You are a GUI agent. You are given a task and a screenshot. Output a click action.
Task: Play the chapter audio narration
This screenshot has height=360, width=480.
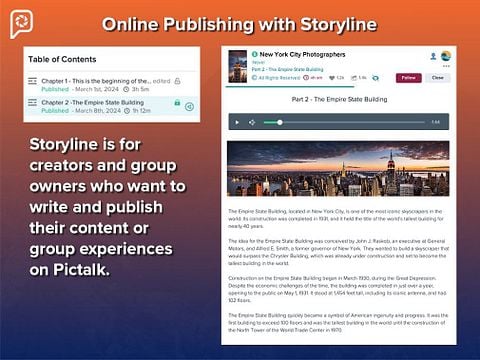click(237, 122)
